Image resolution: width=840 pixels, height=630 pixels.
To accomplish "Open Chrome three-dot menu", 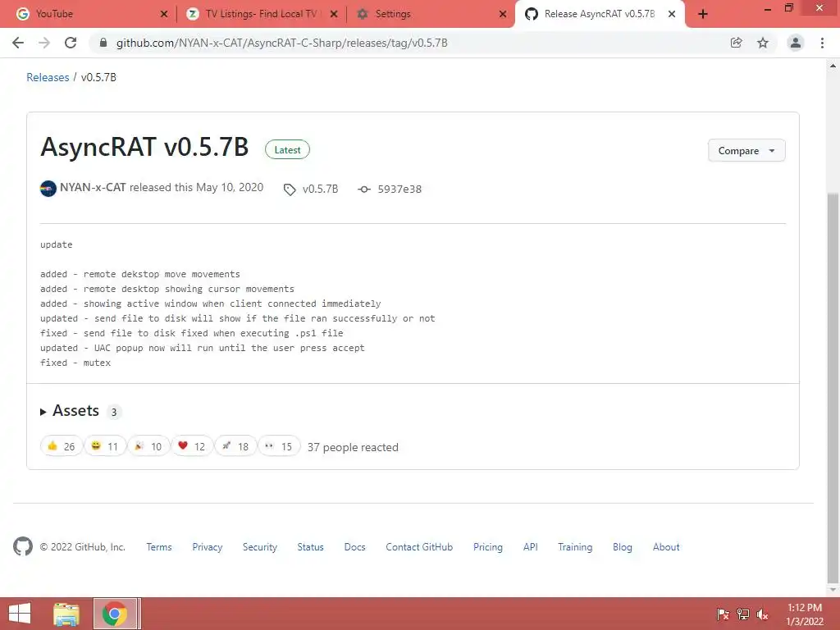I will pos(822,43).
